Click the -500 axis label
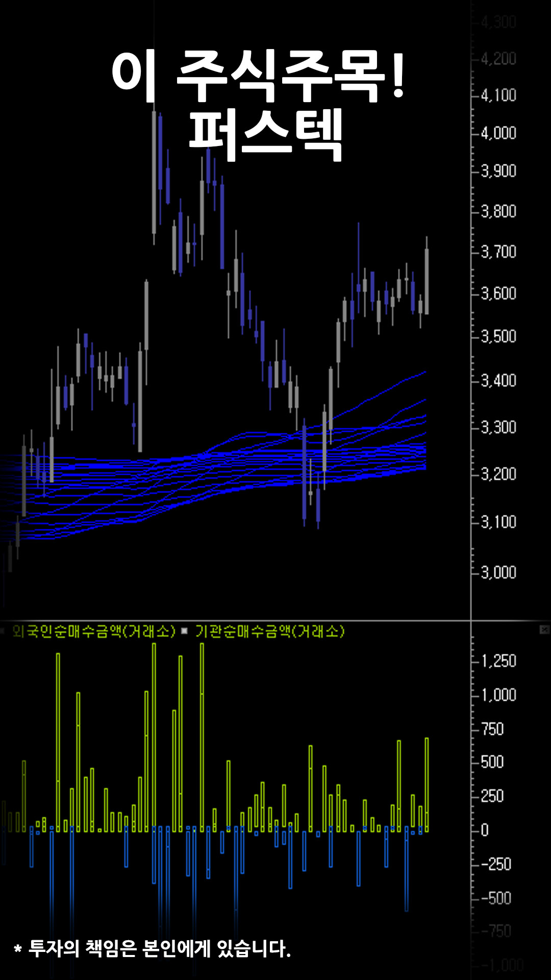 click(495, 898)
